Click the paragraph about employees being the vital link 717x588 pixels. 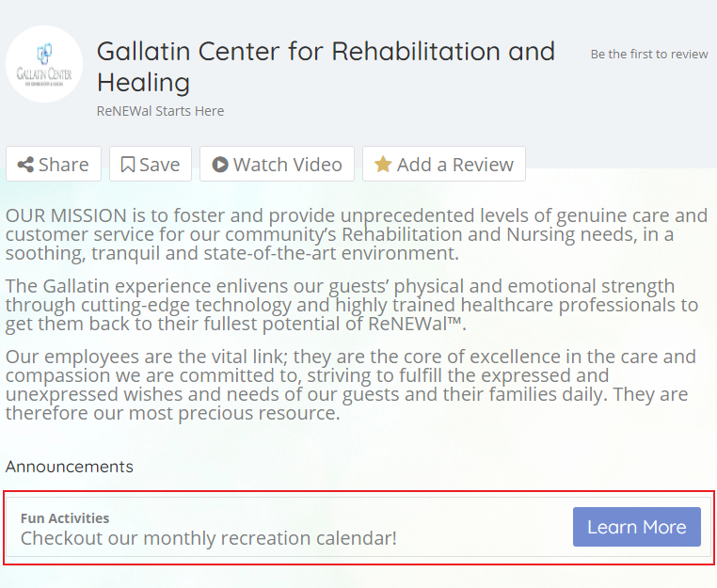pyautogui.click(x=351, y=385)
